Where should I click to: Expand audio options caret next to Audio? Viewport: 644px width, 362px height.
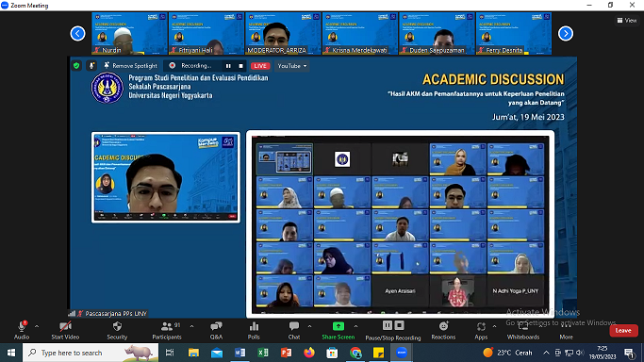(37, 327)
